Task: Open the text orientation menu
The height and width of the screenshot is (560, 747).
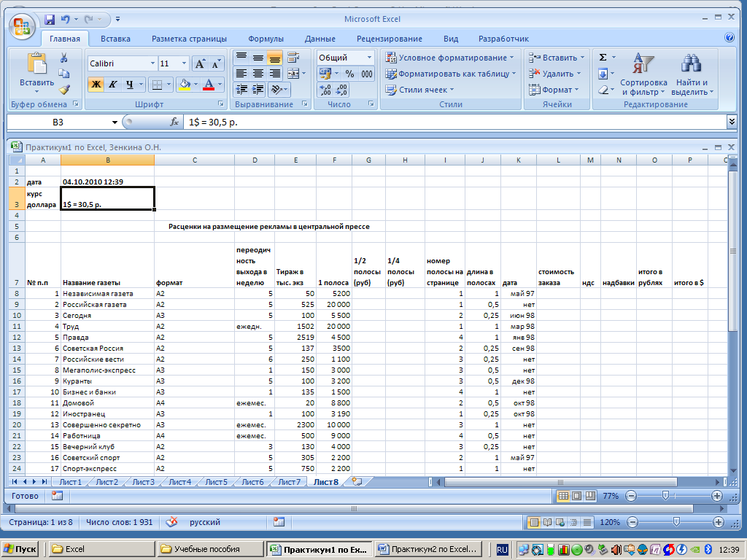Action: (x=279, y=89)
